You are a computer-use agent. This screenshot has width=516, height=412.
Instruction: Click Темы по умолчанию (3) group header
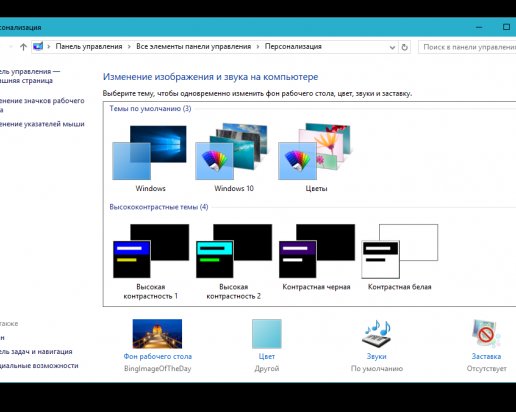coord(150,109)
